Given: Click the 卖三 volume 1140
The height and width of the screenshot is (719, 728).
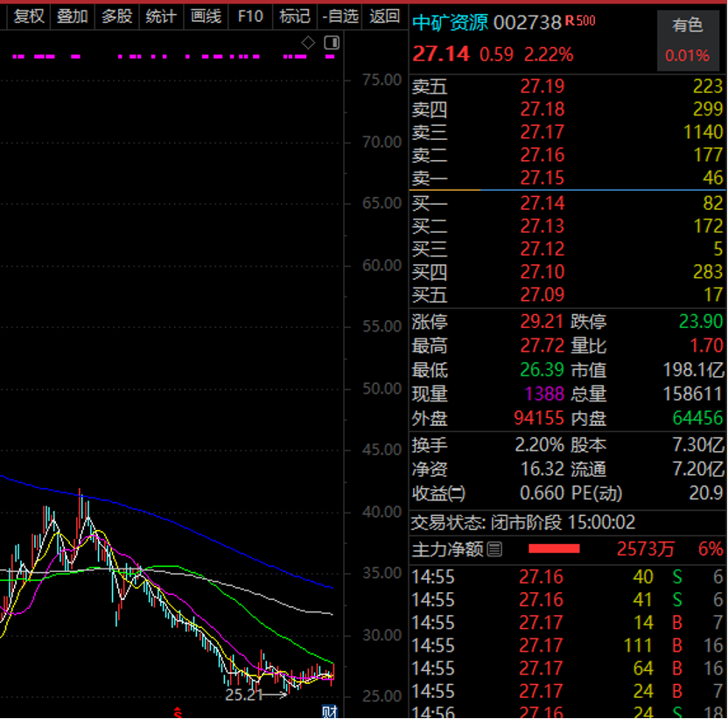Looking at the screenshot, I should coord(703,132).
